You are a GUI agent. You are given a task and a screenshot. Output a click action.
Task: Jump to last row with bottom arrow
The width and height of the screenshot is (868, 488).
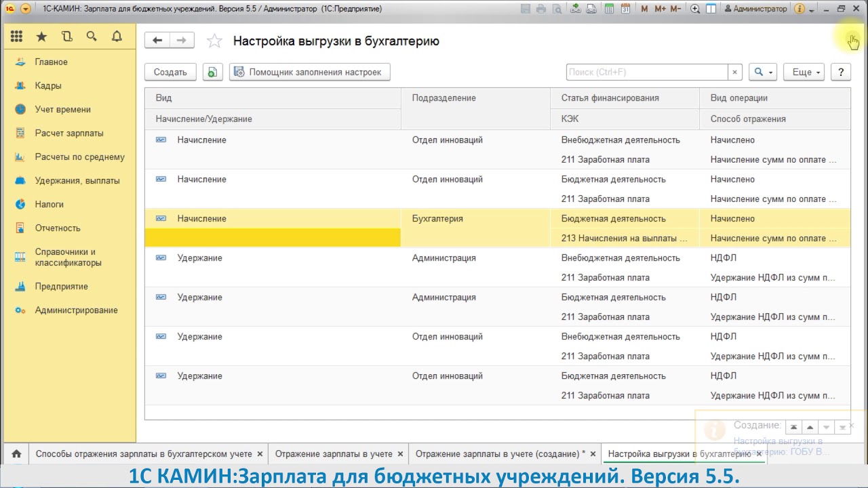click(x=842, y=427)
